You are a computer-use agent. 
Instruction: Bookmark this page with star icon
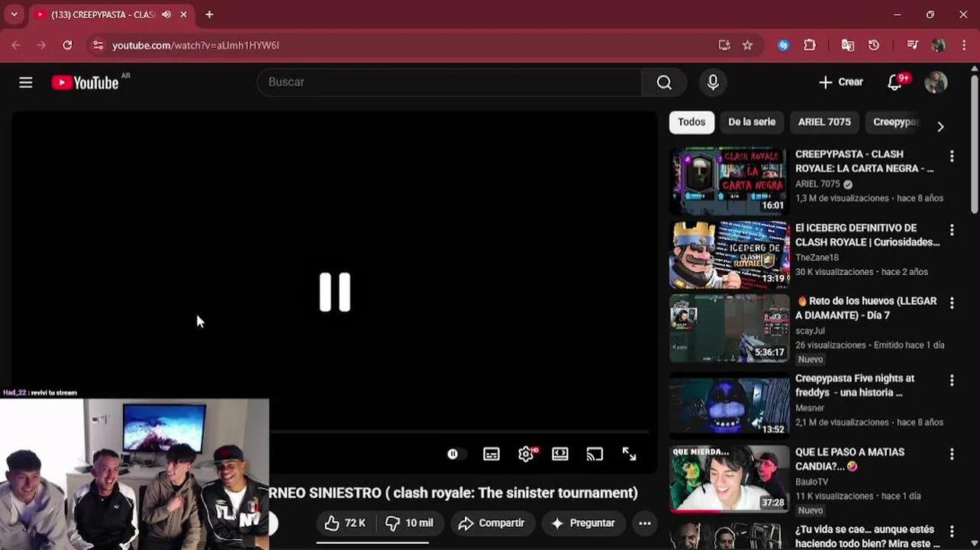(x=747, y=45)
